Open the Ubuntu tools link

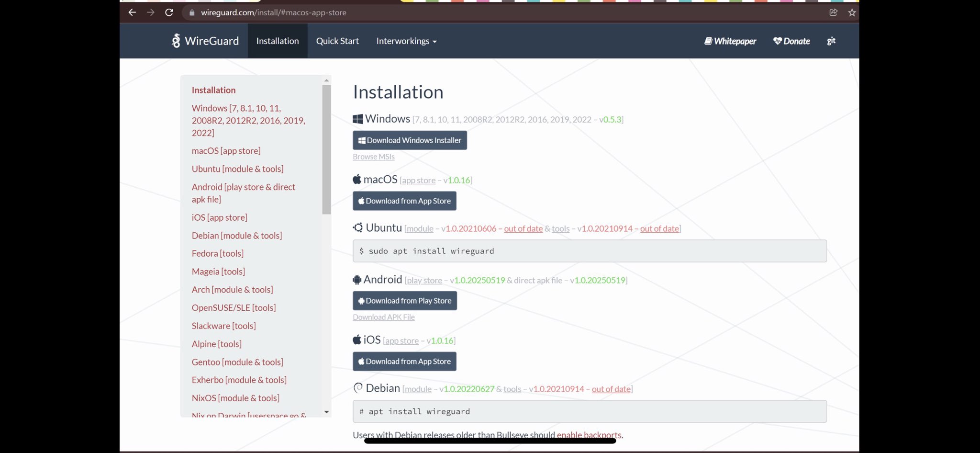[560, 229]
